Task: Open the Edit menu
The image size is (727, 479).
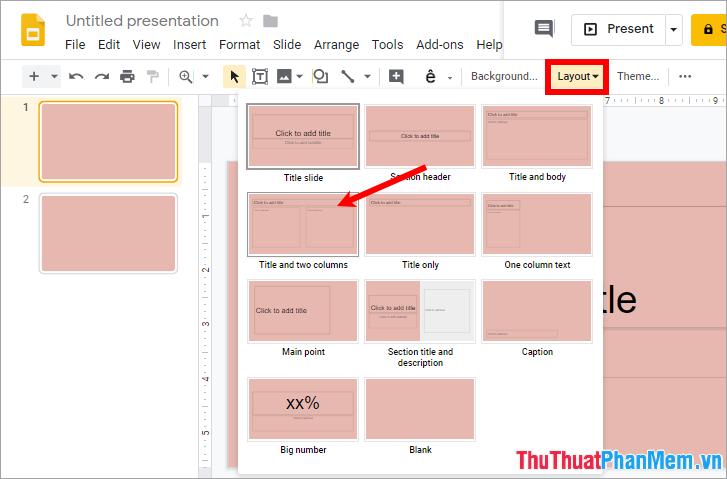Action: tap(109, 45)
